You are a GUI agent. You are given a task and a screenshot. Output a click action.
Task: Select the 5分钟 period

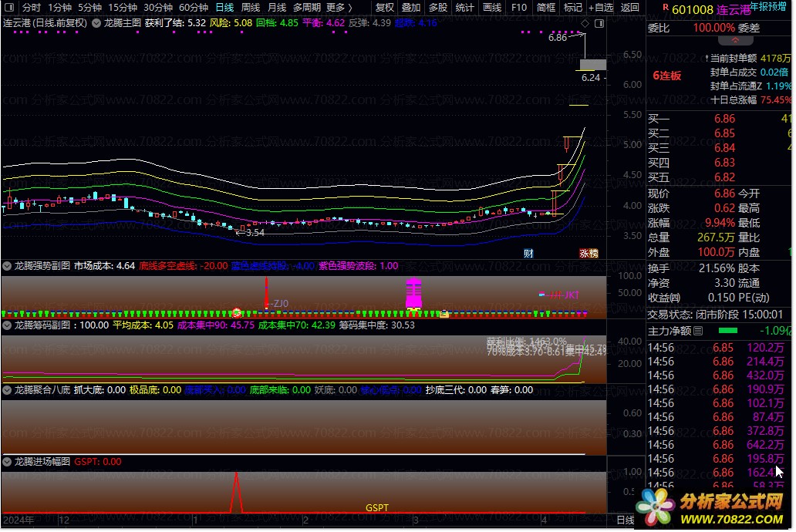click(x=89, y=7)
